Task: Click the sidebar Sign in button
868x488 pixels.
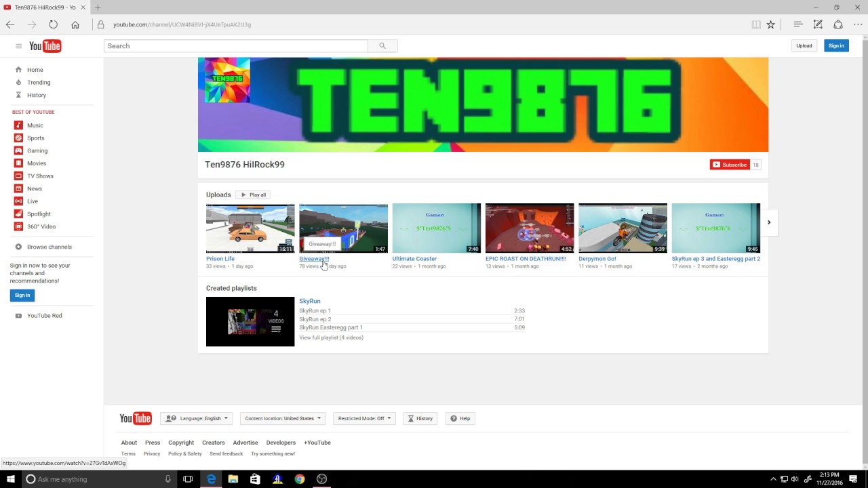Action: coord(22,295)
